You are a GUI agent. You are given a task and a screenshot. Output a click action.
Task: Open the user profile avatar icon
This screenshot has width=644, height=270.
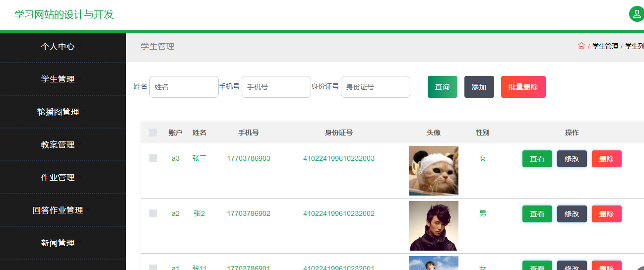[636, 14]
